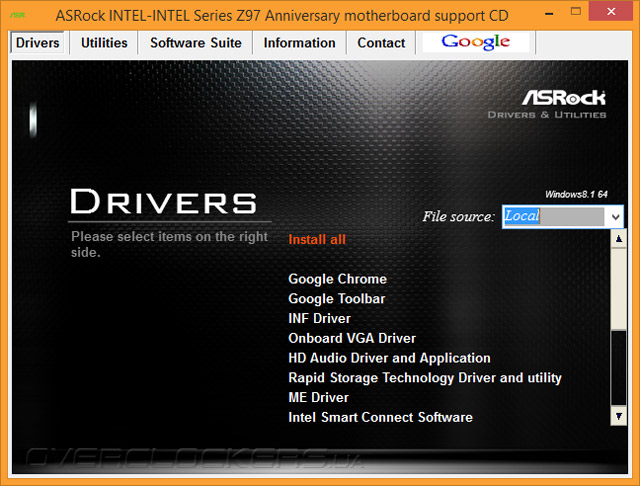Choose Onboard VGA Driver
The image size is (640, 486).
[352, 338]
